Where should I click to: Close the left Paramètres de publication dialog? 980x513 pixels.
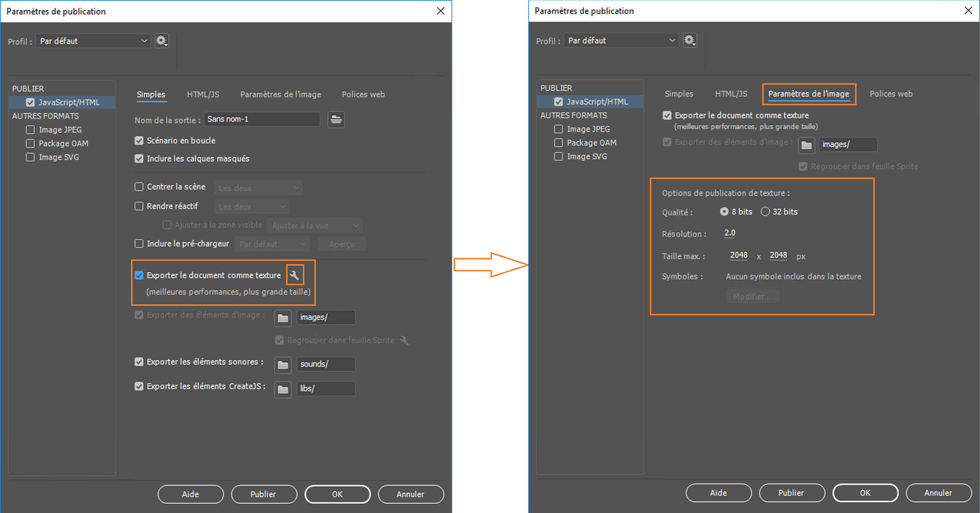tap(441, 11)
